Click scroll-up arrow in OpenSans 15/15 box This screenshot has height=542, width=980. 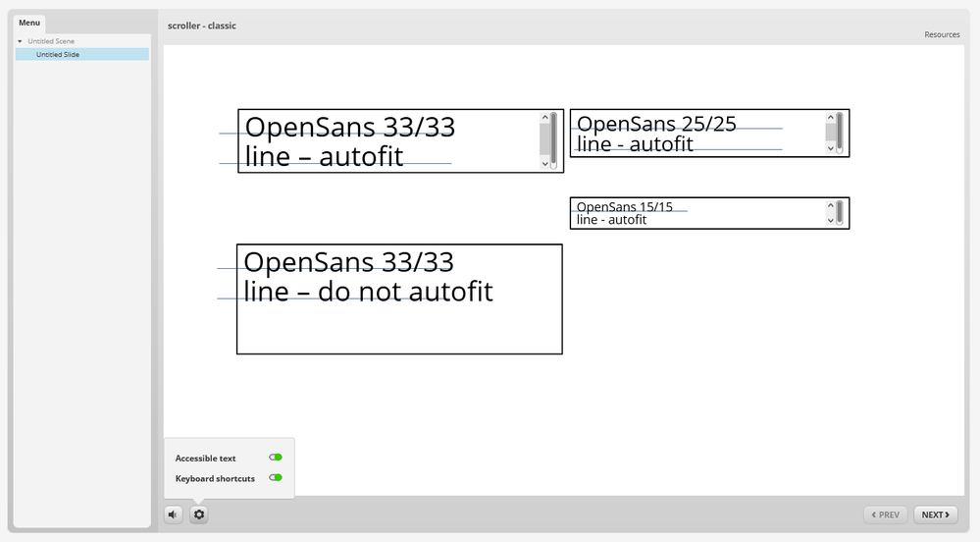(831, 205)
